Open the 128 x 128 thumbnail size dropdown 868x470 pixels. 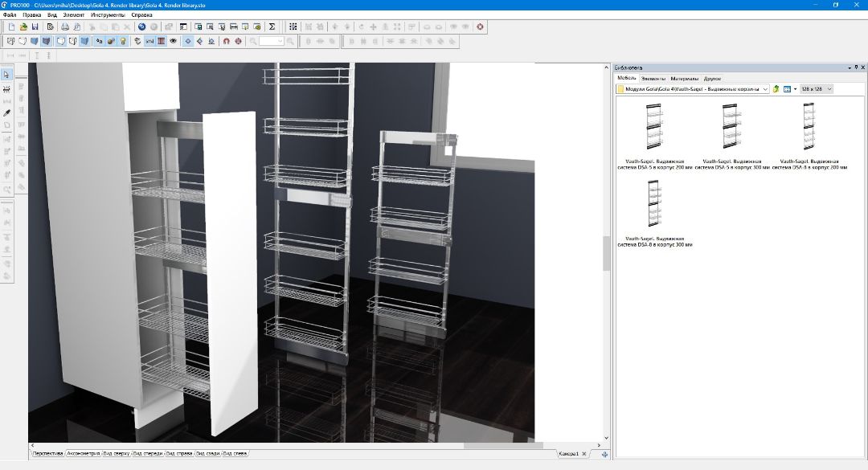coord(829,89)
